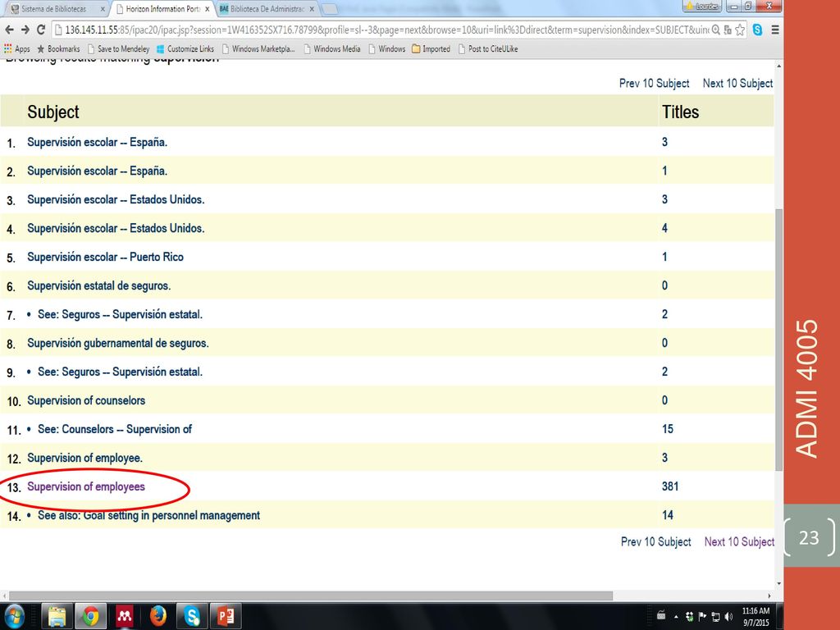
Task: Open PowerPoint from the taskbar
Action: 226,616
